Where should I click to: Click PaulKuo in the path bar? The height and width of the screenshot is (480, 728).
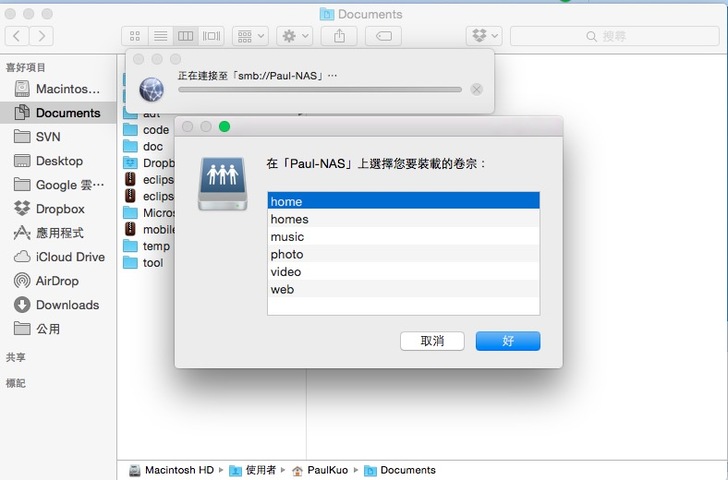[320, 470]
